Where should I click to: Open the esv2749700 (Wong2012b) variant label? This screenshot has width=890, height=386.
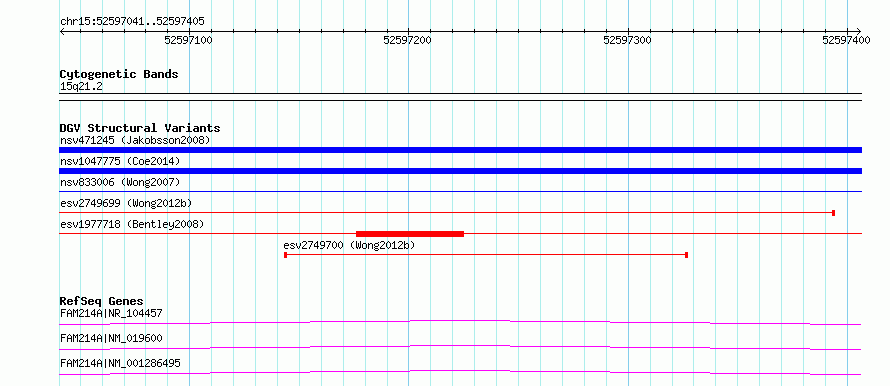(350, 245)
